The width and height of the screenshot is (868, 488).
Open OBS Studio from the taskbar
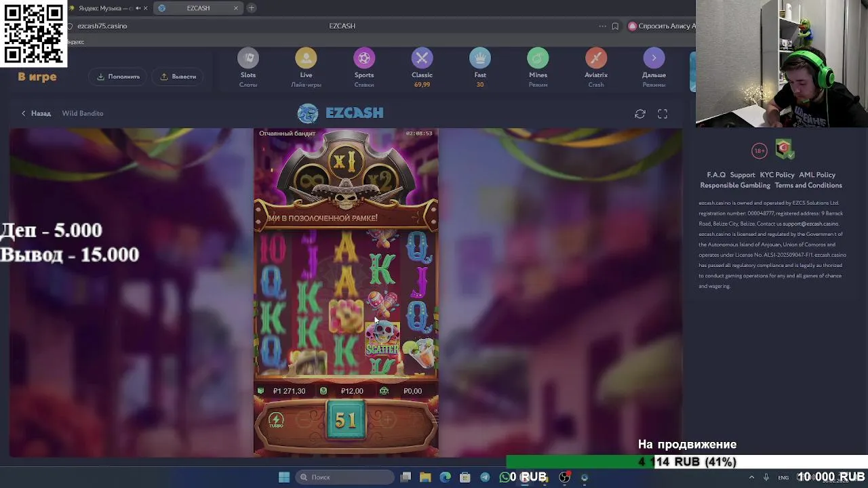pyautogui.click(x=564, y=477)
